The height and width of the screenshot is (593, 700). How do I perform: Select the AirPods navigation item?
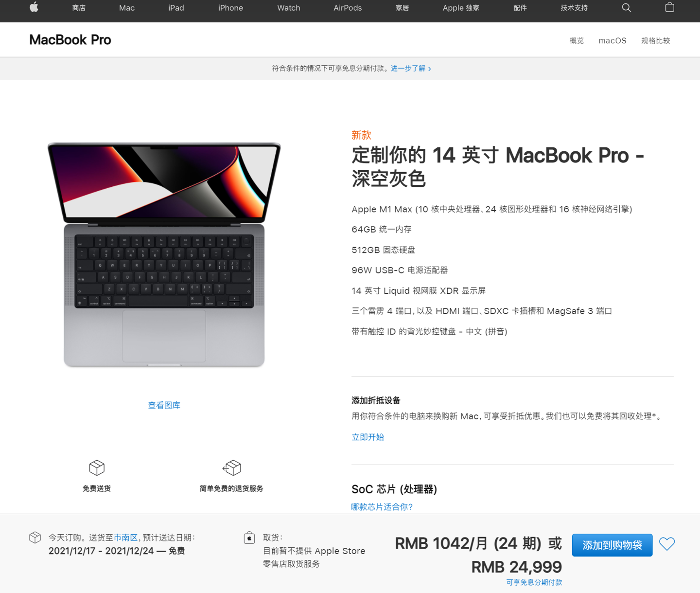pos(348,8)
